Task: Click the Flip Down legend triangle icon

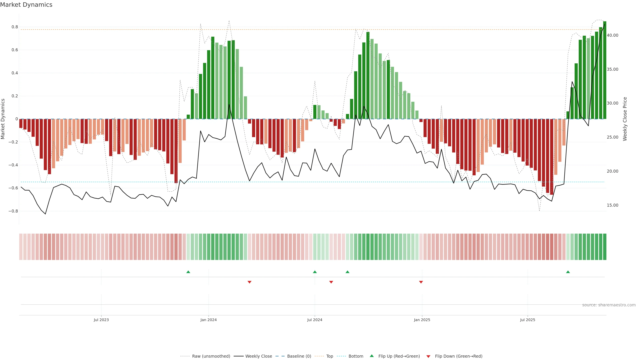Action: pyautogui.click(x=428, y=356)
